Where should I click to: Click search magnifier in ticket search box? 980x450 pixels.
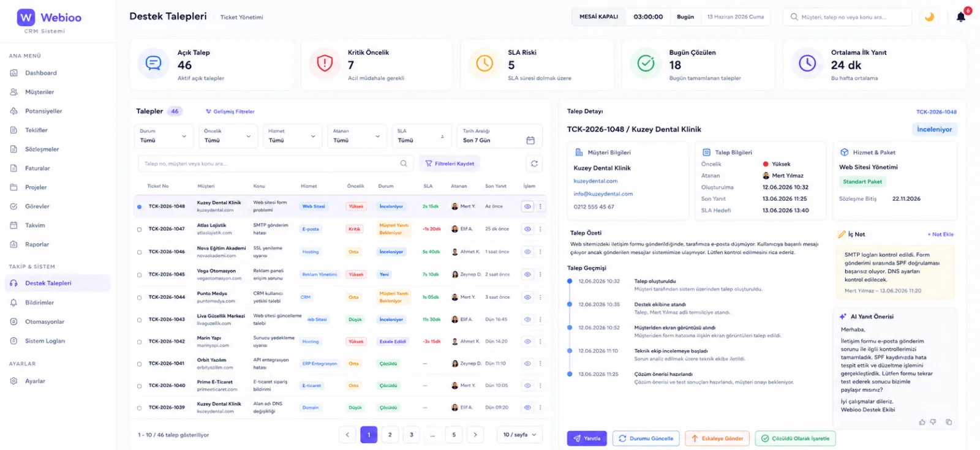pyautogui.click(x=404, y=163)
